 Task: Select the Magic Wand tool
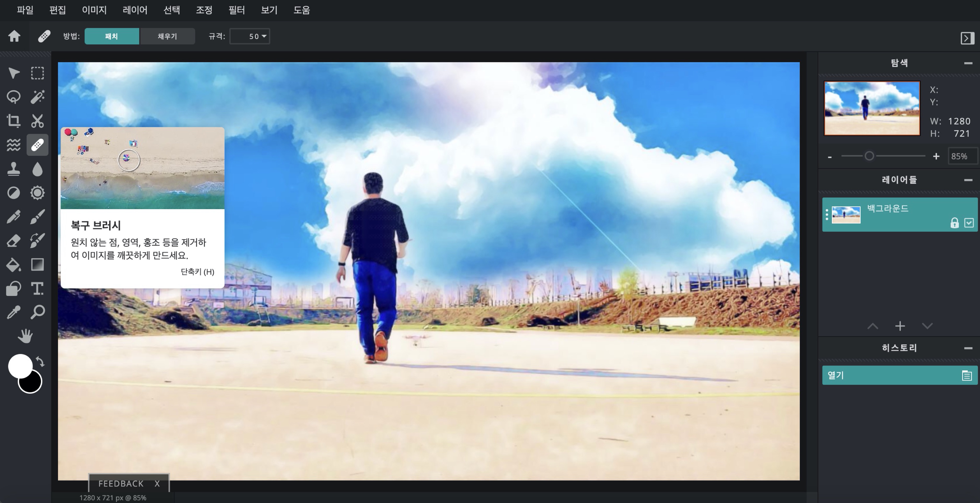(37, 97)
